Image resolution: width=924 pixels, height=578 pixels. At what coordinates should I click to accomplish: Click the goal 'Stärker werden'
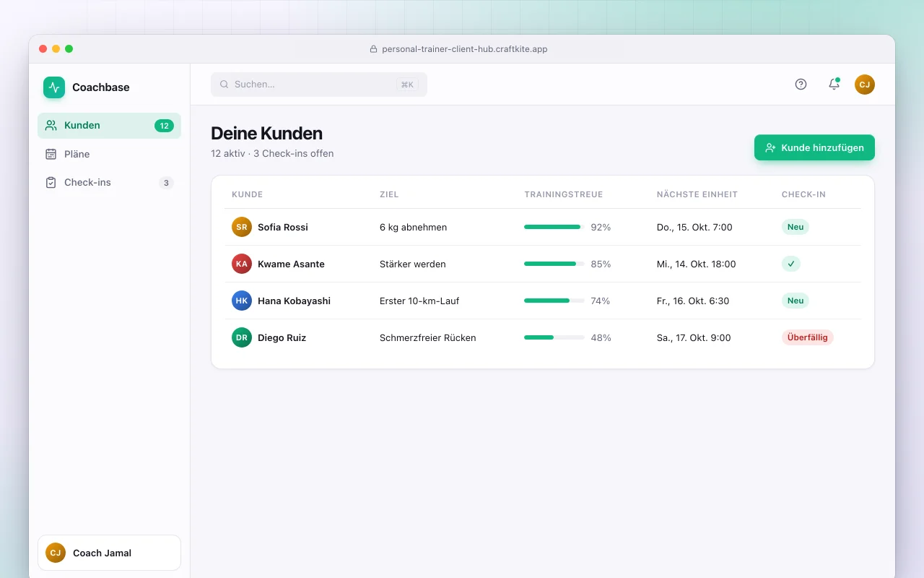click(413, 264)
